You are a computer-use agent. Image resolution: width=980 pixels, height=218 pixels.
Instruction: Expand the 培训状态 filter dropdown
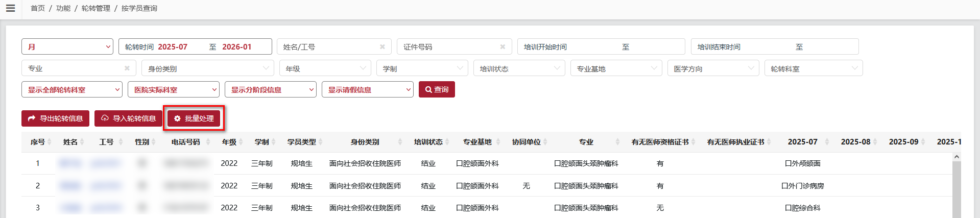pos(519,68)
